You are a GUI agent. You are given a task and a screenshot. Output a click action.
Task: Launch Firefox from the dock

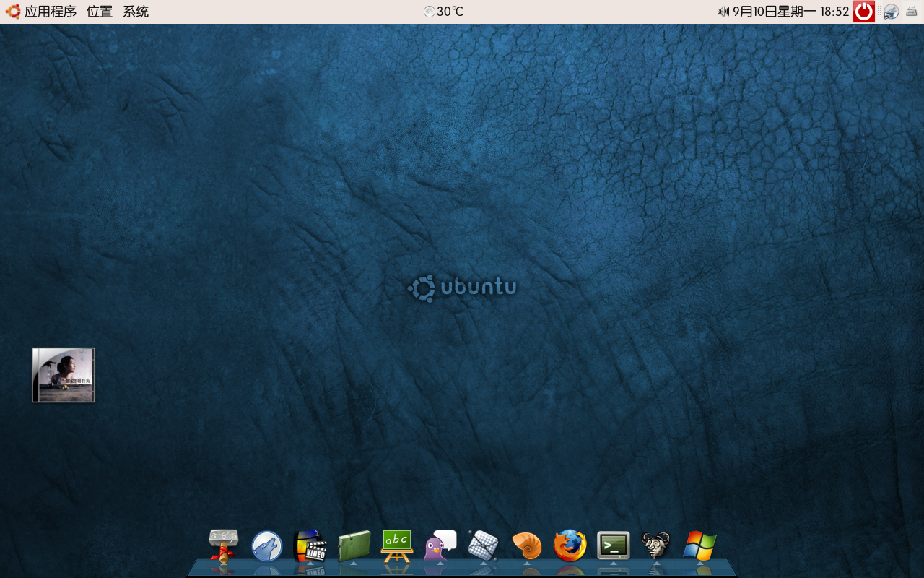[x=570, y=545]
